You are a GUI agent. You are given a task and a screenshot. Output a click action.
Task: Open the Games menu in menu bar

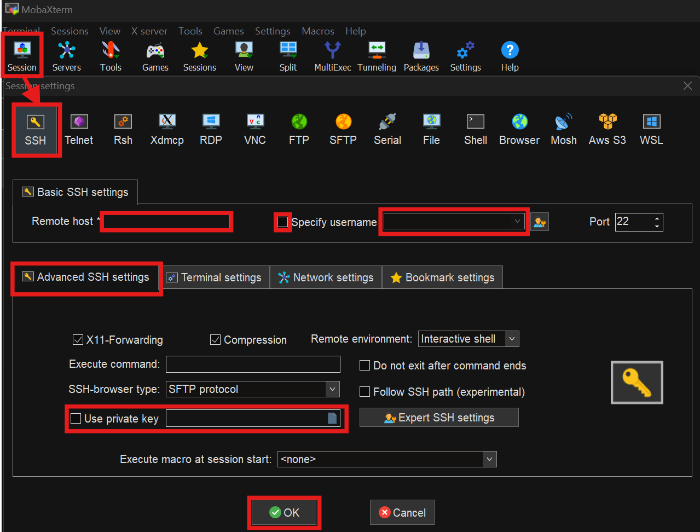click(229, 31)
